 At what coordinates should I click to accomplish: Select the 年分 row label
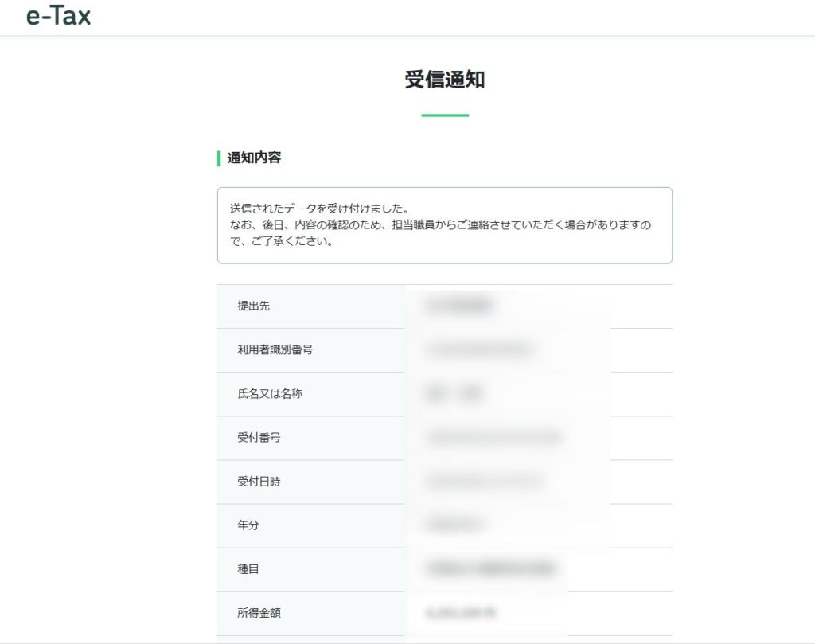pos(248,525)
